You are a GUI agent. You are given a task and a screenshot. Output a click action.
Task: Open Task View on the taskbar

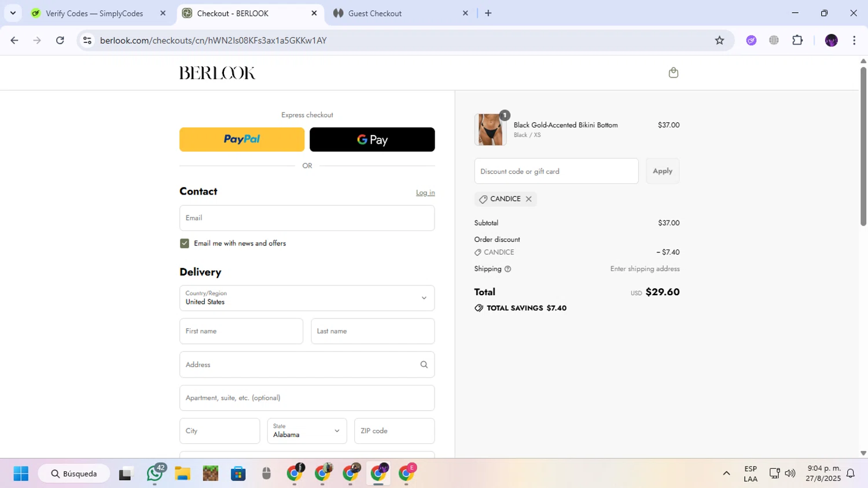tap(126, 474)
